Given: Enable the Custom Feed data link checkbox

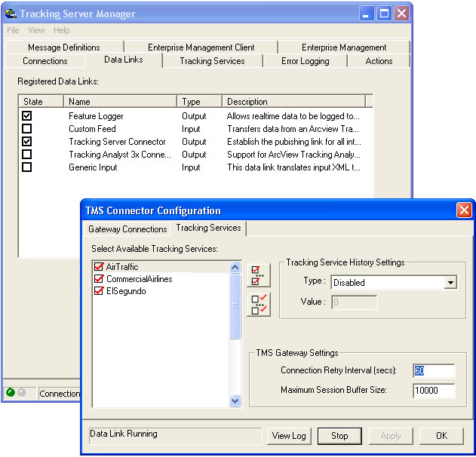Looking at the screenshot, I should point(26,129).
